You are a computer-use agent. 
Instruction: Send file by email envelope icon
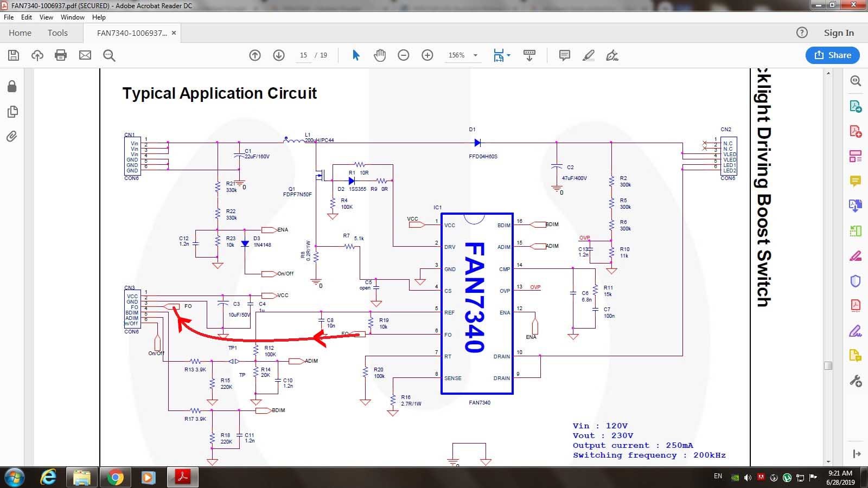pos(85,55)
